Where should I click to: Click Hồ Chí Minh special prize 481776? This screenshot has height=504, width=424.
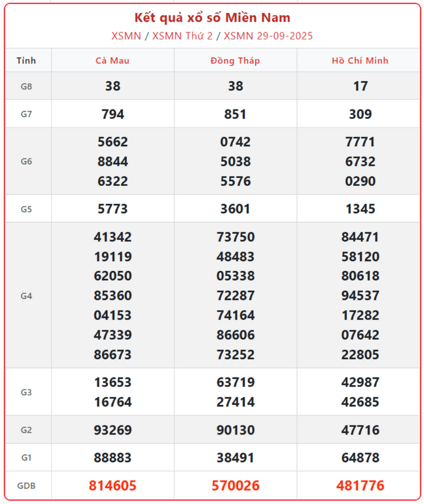coord(360,486)
